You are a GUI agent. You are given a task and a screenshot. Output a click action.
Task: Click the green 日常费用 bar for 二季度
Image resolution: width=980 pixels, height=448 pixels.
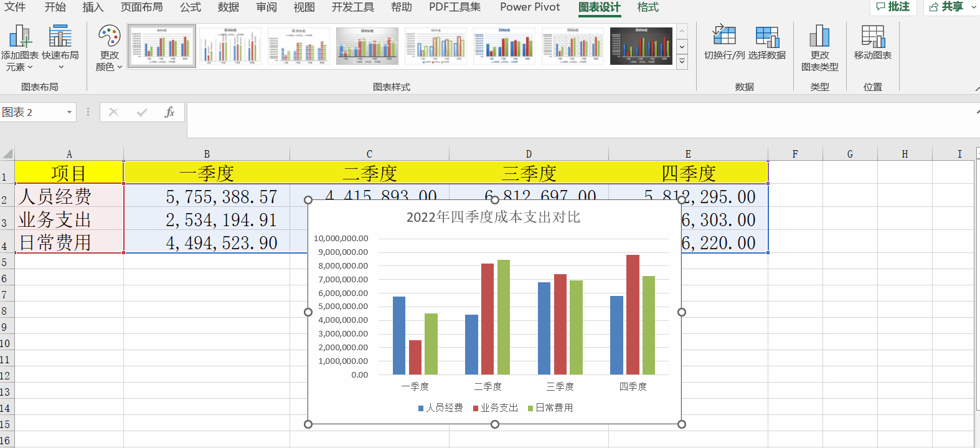(x=504, y=317)
